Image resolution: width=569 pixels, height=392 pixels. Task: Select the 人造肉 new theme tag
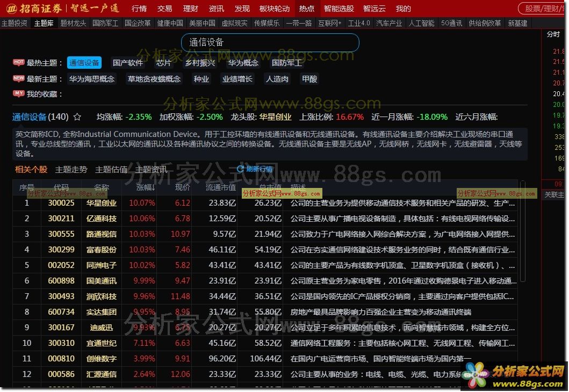coord(277,79)
